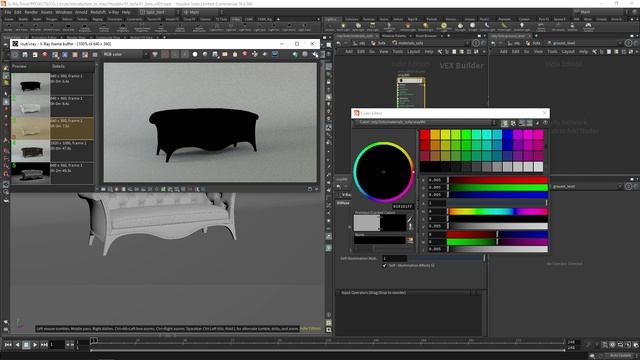
Task: Click the stop button in playbar
Action: 26,345
